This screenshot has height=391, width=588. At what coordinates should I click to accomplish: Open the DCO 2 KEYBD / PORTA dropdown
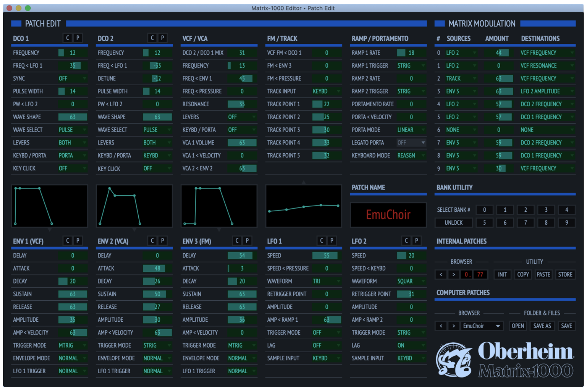click(157, 155)
